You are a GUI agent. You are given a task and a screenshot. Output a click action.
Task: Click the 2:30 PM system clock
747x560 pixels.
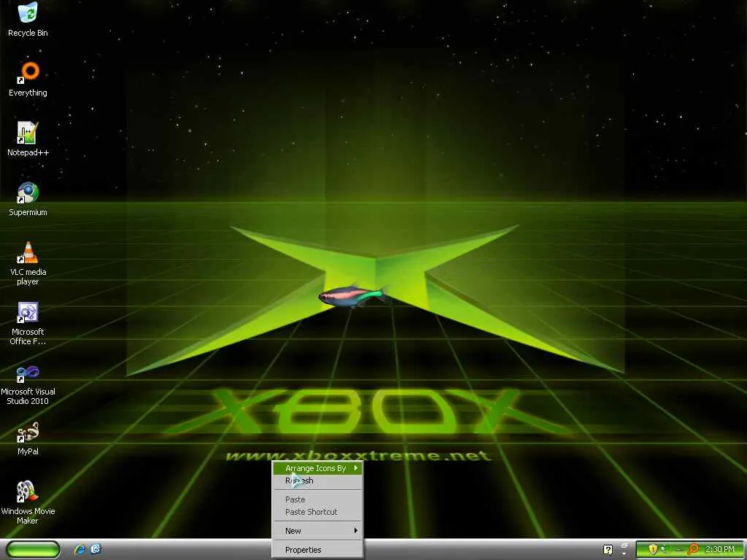pos(720,549)
